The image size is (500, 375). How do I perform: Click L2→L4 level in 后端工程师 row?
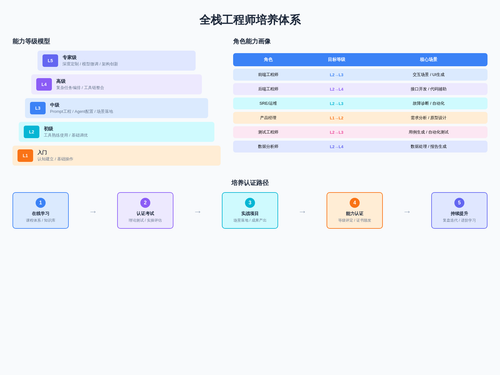click(x=336, y=89)
